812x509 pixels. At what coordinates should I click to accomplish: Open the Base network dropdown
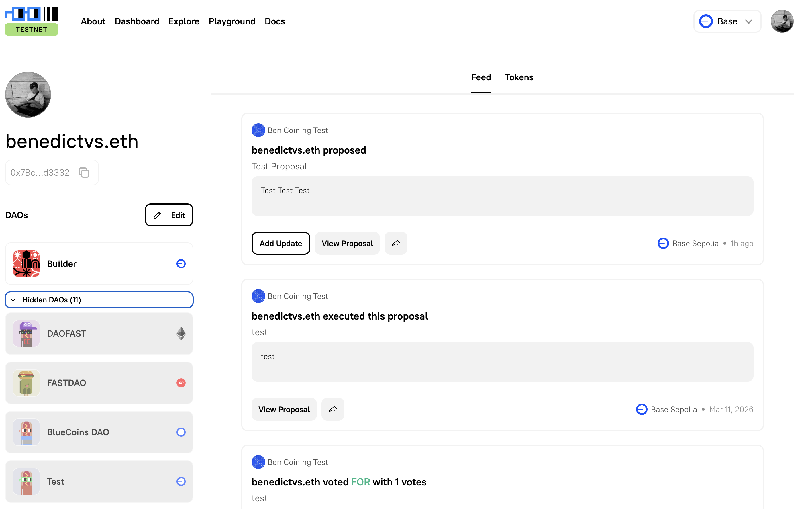(727, 21)
